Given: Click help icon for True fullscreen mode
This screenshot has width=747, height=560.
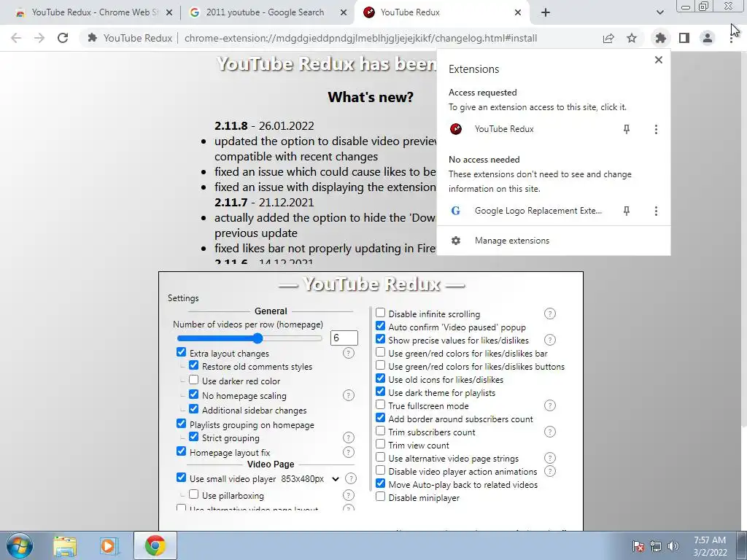Looking at the screenshot, I should [x=550, y=405].
